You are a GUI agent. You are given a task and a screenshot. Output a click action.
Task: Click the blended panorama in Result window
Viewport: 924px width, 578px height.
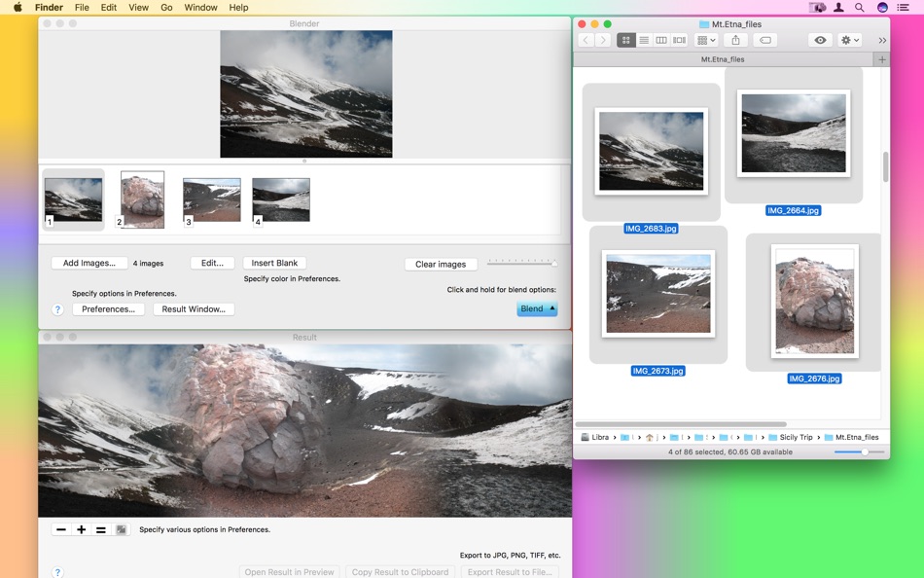304,431
